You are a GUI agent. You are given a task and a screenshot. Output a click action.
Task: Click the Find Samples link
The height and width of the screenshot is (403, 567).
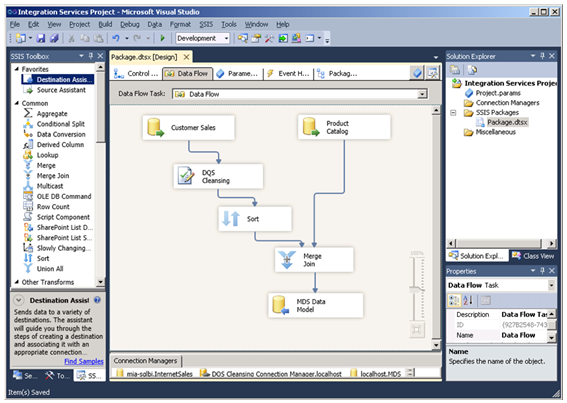click(x=84, y=361)
